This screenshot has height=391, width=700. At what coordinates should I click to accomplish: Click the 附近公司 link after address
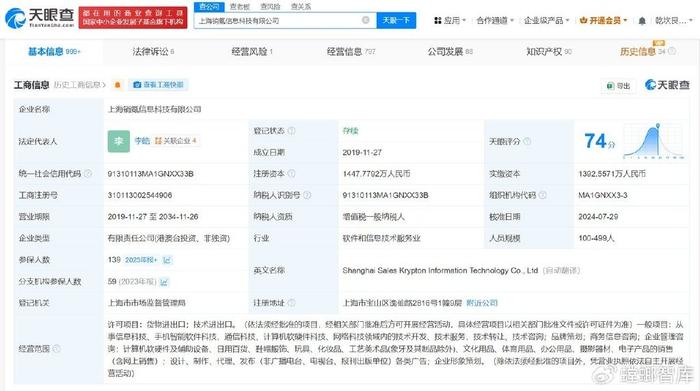(x=482, y=303)
